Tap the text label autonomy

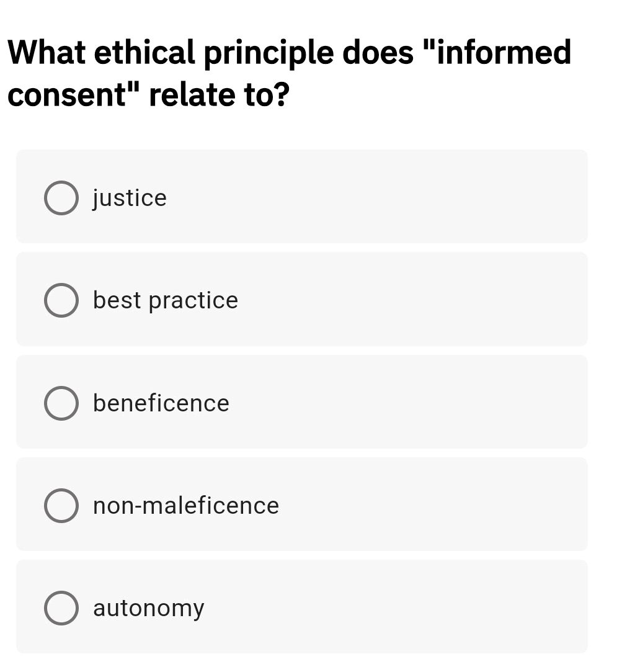(148, 607)
